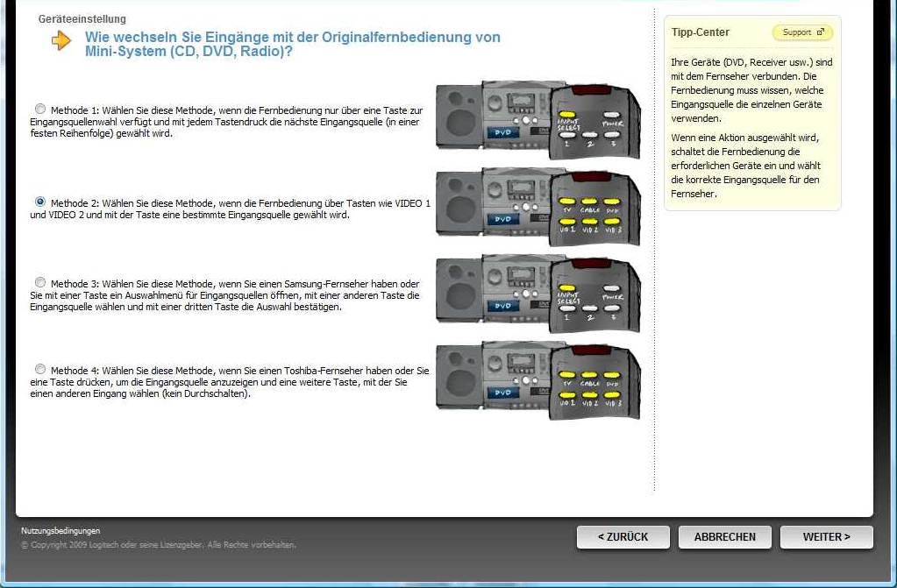This screenshot has width=897, height=588.
Task: Go back with the ZURÜCK button
Action: [x=623, y=537]
